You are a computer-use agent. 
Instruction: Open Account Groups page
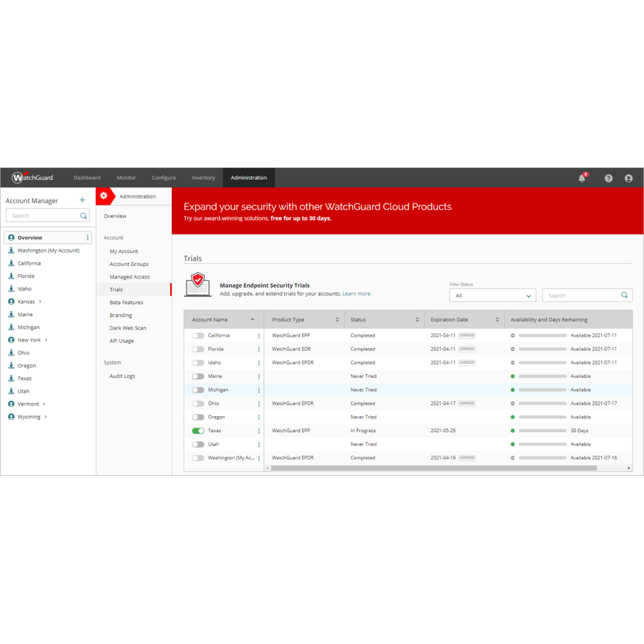pyautogui.click(x=129, y=263)
